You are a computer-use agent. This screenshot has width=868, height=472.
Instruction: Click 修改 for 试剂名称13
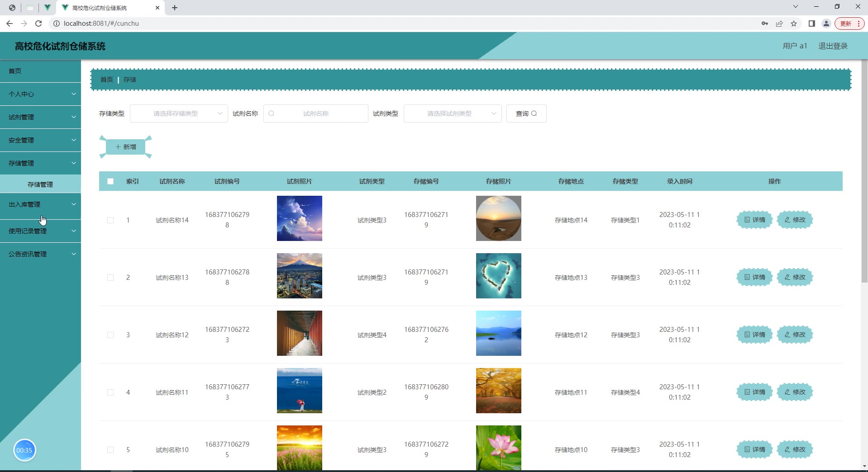[795, 277]
